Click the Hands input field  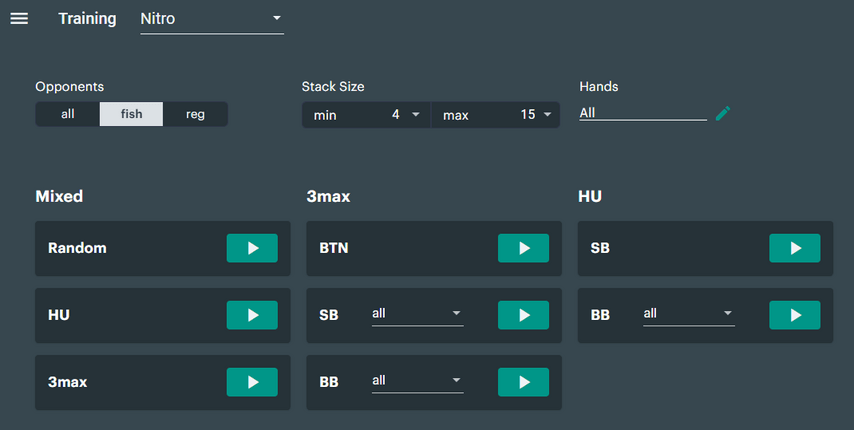[x=642, y=113]
